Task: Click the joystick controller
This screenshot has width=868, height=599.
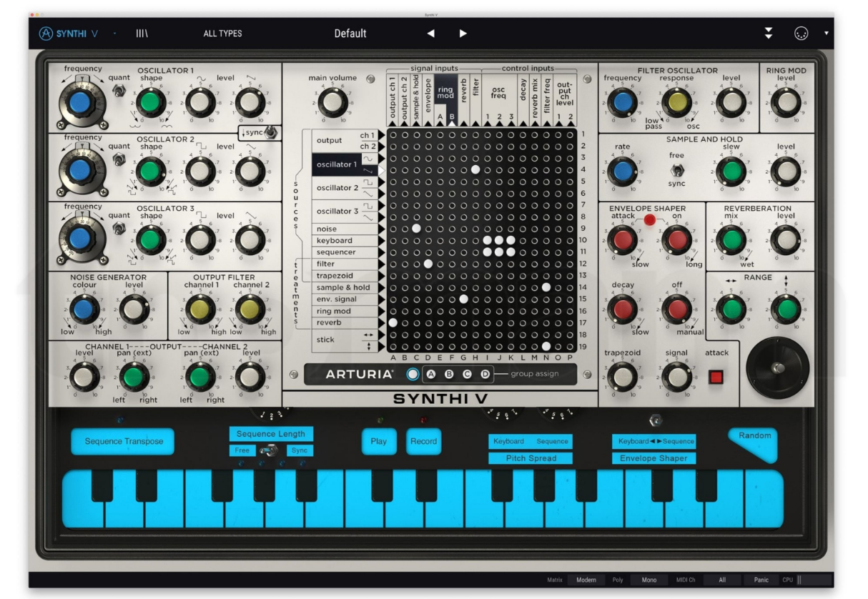Action: (x=777, y=368)
